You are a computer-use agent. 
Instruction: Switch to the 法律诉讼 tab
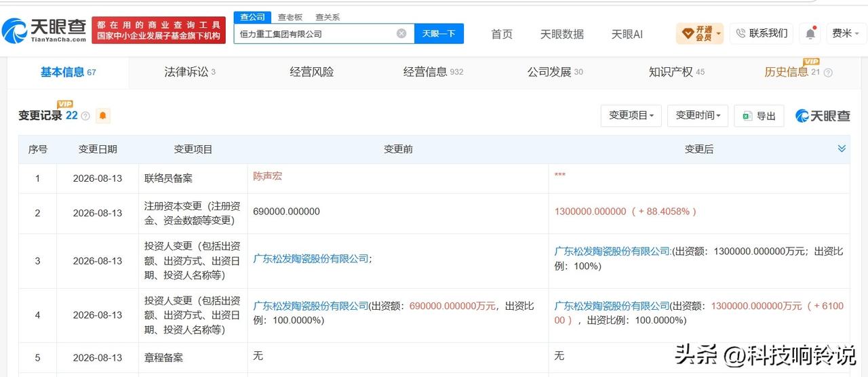[190, 73]
